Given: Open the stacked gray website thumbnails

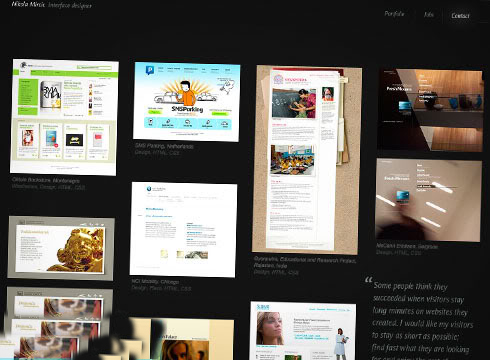Looking at the screenshot, I should point(57,322).
